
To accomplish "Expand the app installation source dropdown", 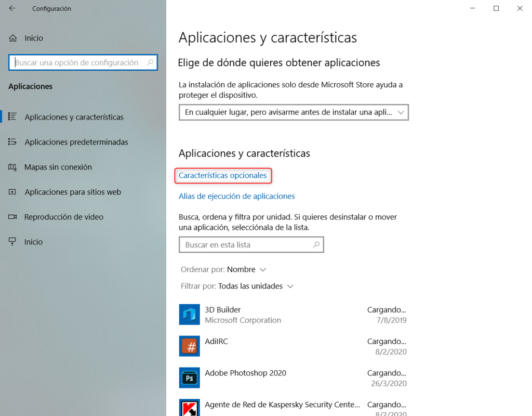I will tap(294, 112).
